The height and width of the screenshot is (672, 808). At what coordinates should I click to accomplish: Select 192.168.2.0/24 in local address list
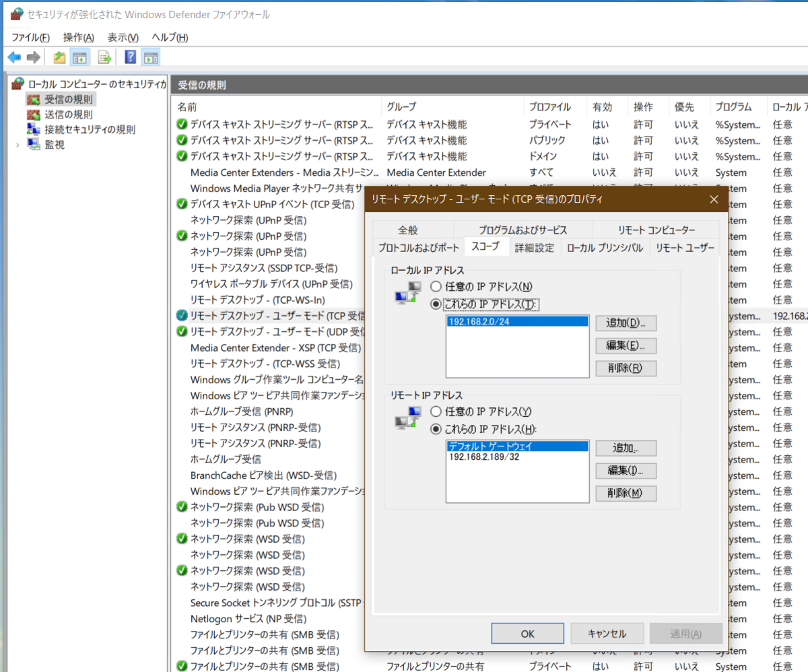(x=517, y=321)
